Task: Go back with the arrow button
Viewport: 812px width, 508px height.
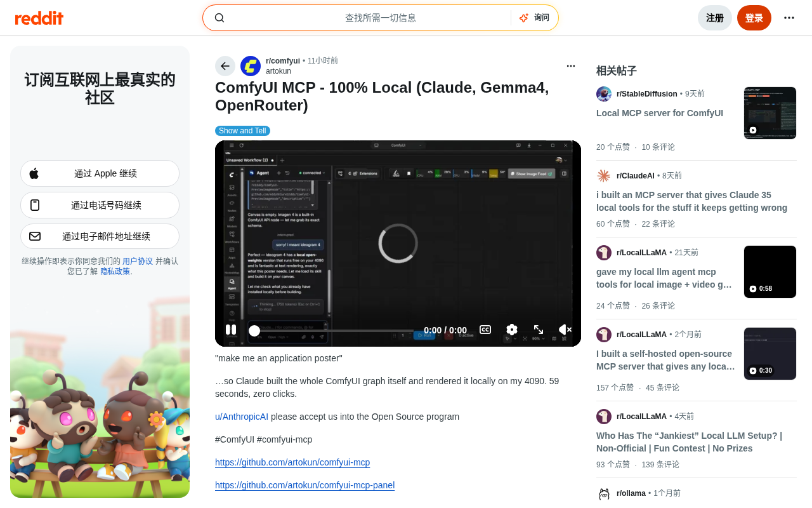Action: point(225,66)
